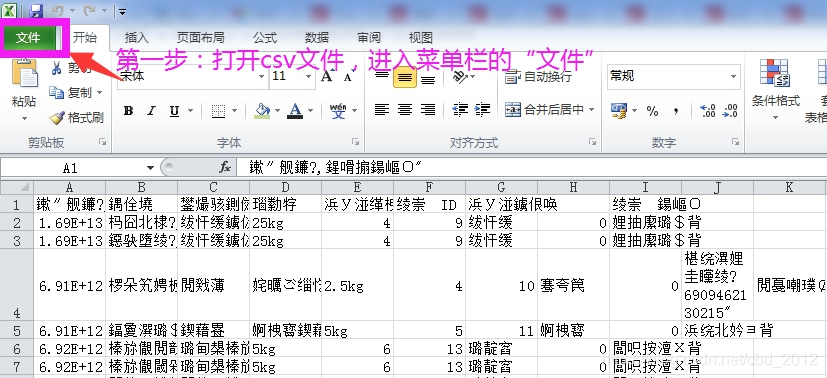827x378 pixels.
Task: Click the 粘贴 (Paste) clipboard icon
Action: coord(24,74)
